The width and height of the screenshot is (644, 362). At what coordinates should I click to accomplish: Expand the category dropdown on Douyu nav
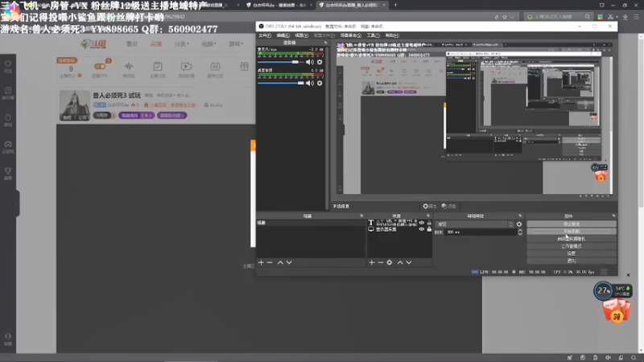[x=181, y=44]
